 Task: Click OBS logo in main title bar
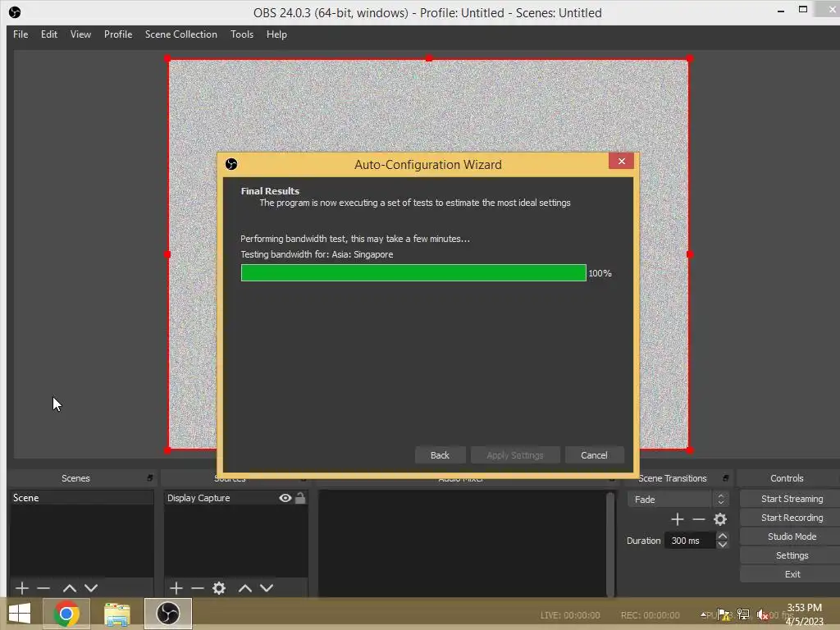pos(15,11)
